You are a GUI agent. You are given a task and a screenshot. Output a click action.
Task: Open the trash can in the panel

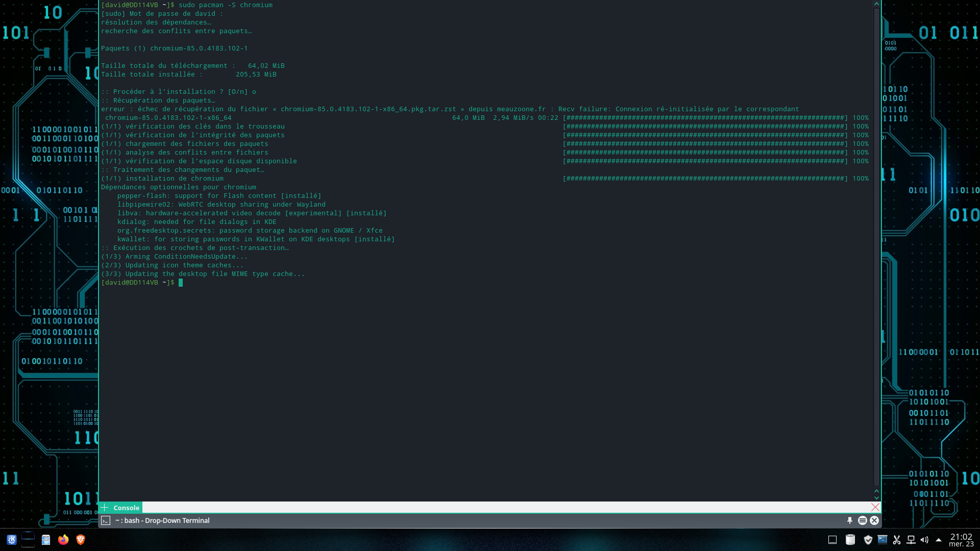coord(850,540)
